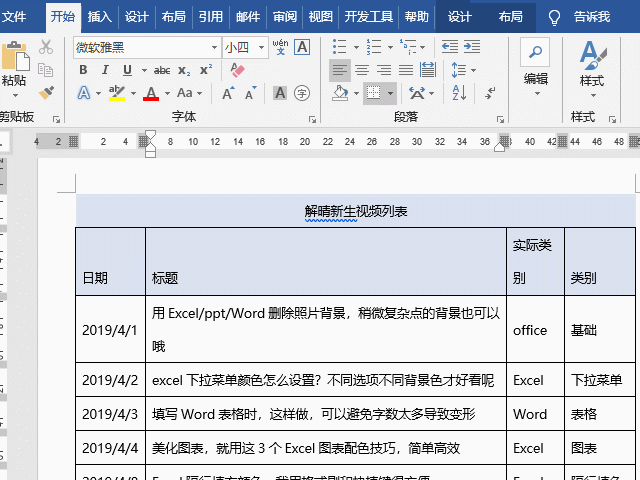Toggle italic formatting
This screenshot has height=480, width=640.
[105, 70]
